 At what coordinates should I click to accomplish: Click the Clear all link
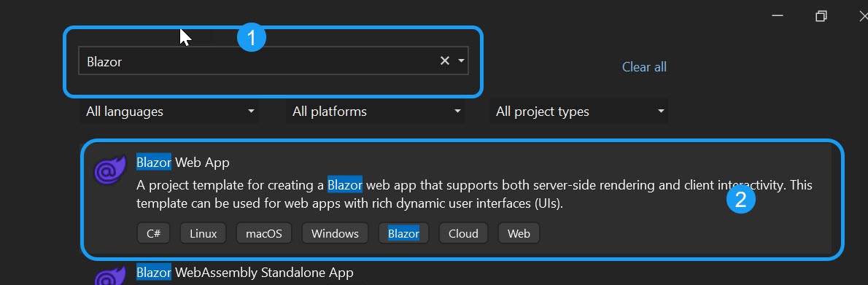click(x=644, y=67)
